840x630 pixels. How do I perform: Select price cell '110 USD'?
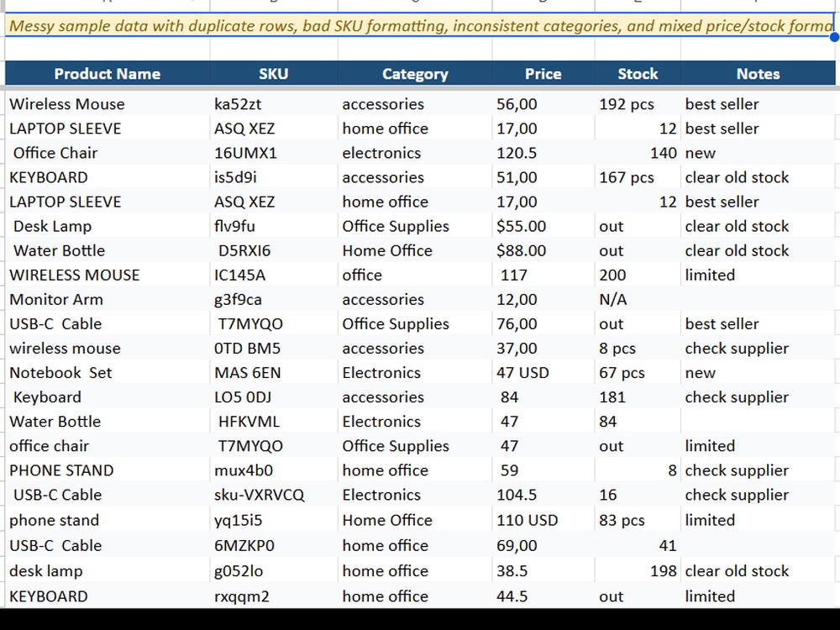coord(543,520)
